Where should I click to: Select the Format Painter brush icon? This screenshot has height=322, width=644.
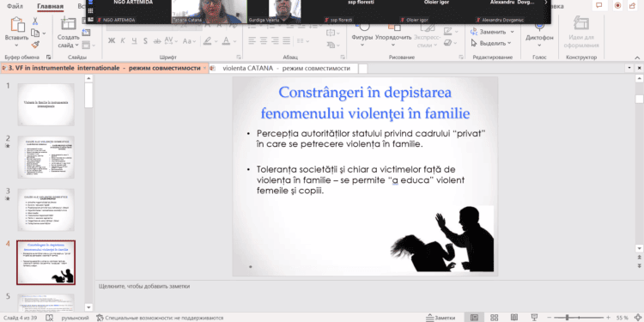35,45
